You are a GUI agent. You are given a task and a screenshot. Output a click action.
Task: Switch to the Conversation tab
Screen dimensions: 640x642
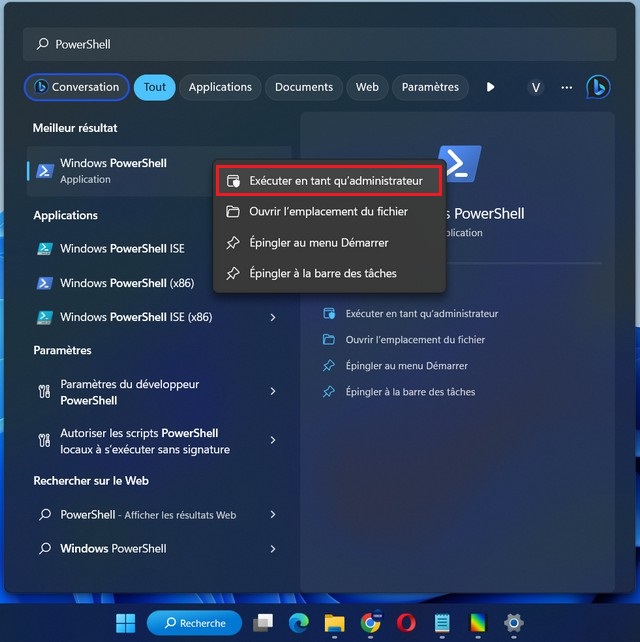pyautogui.click(x=77, y=87)
